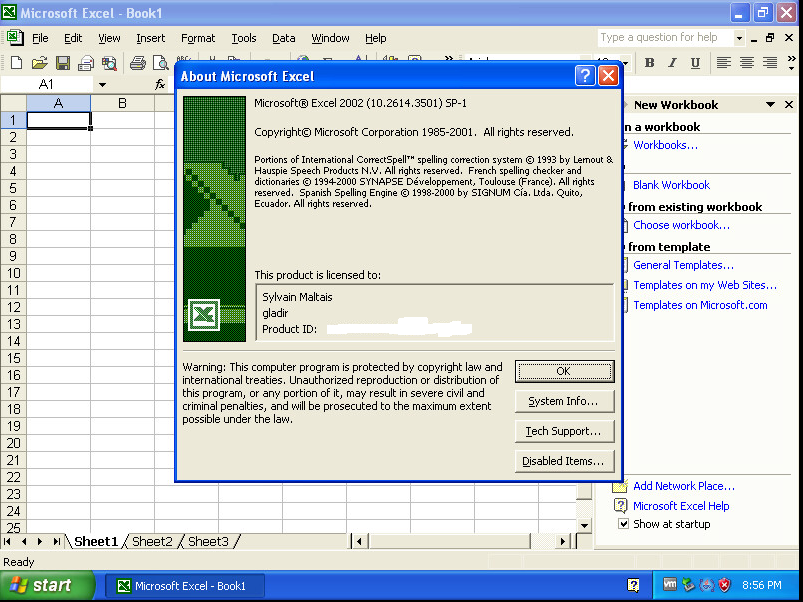Click the red security shield tray icon
Image resolution: width=803 pixels, height=602 pixels.
(x=724, y=585)
